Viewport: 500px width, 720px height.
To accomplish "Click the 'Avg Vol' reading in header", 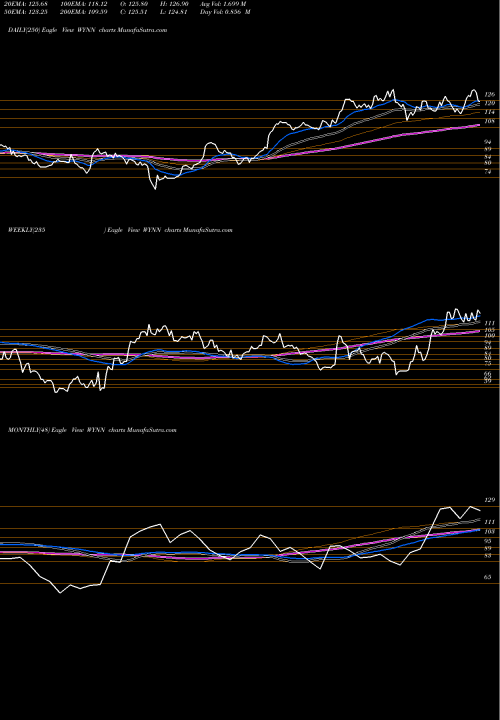I will point(223,4).
